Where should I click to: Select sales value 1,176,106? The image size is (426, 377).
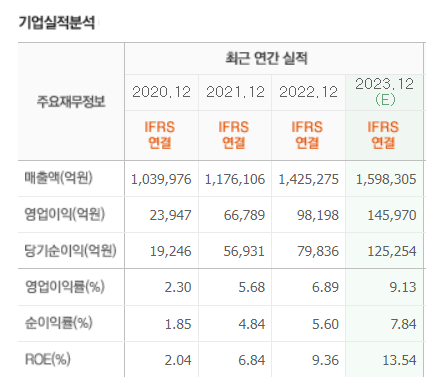pyautogui.click(x=235, y=179)
